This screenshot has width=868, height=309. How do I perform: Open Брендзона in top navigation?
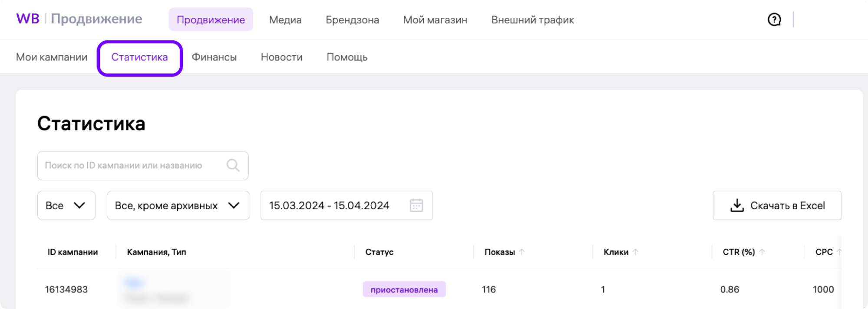coord(352,20)
